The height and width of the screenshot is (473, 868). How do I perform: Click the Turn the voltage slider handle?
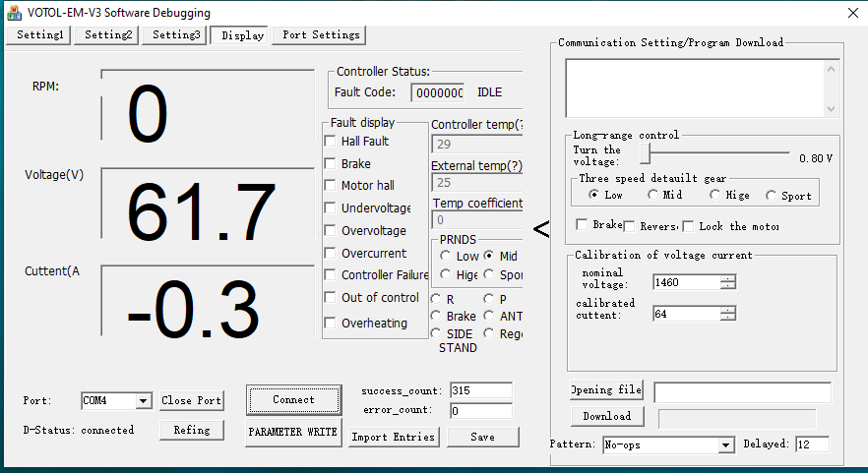[x=646, y=154]
